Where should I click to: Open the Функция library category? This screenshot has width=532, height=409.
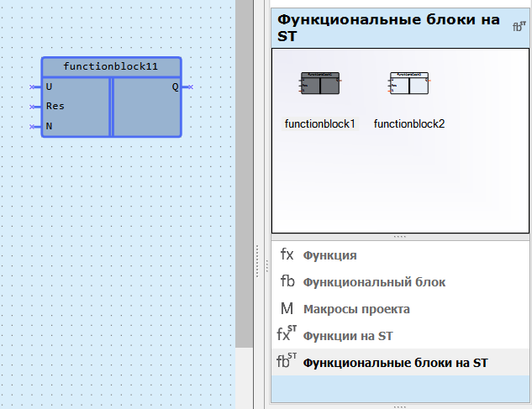329,255
